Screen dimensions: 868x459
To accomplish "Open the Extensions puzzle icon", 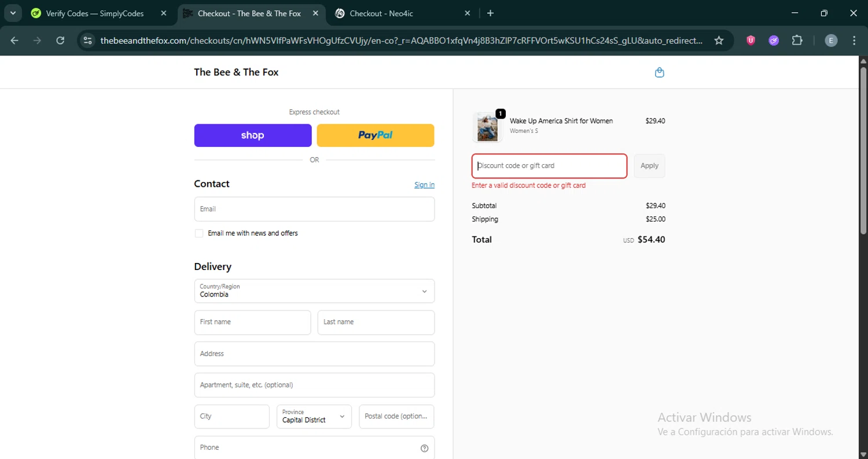I will point(797,40).
